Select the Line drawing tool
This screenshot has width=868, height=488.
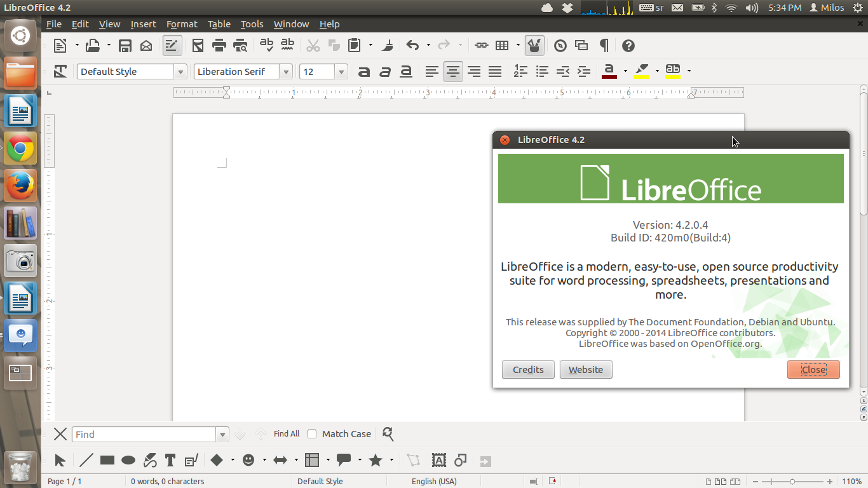(x=86, y=460)
